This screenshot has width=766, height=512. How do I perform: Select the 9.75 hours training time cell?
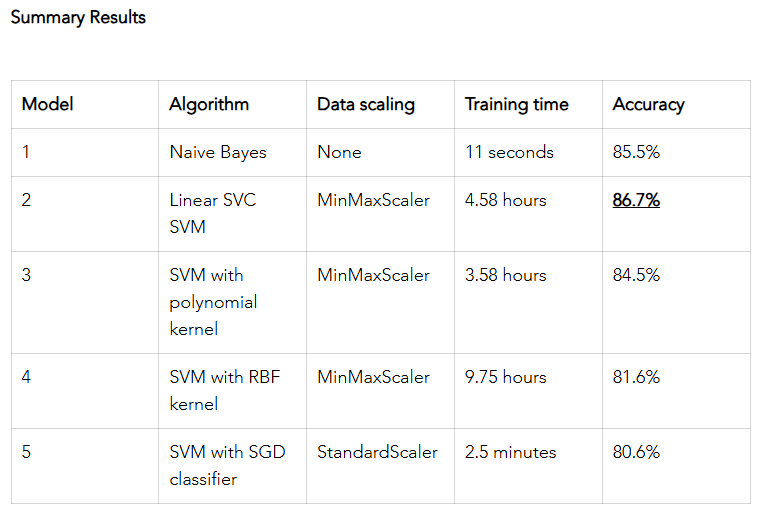(505, 377)
